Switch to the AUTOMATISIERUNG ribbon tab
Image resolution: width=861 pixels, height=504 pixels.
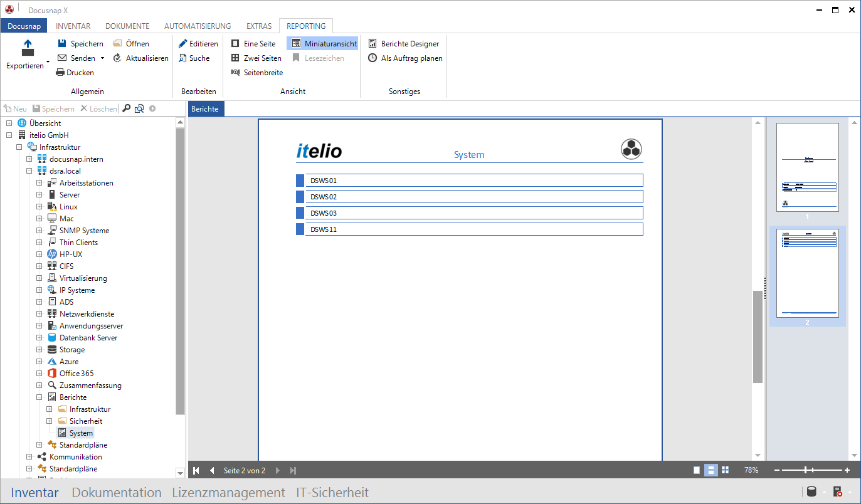(198, 26)
